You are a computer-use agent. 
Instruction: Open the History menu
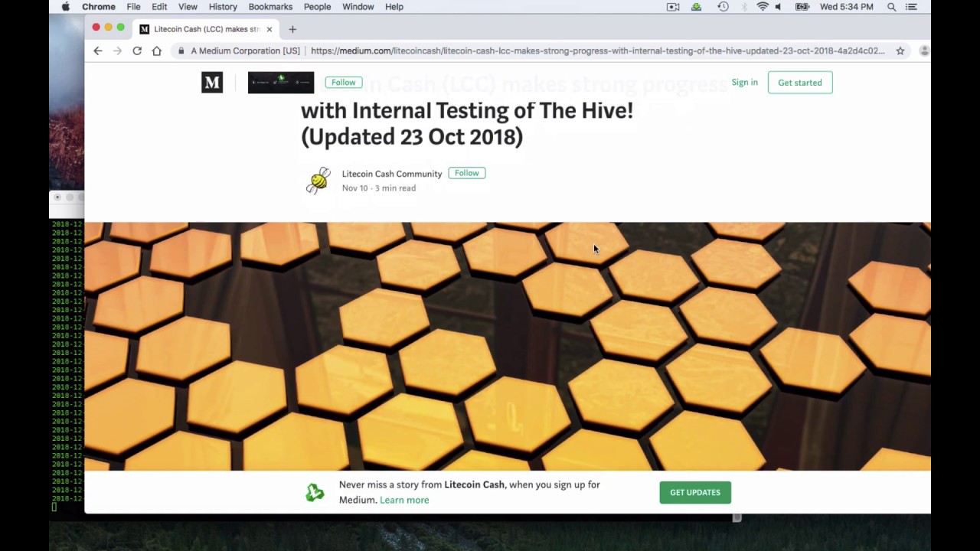(x=223, y=7)
